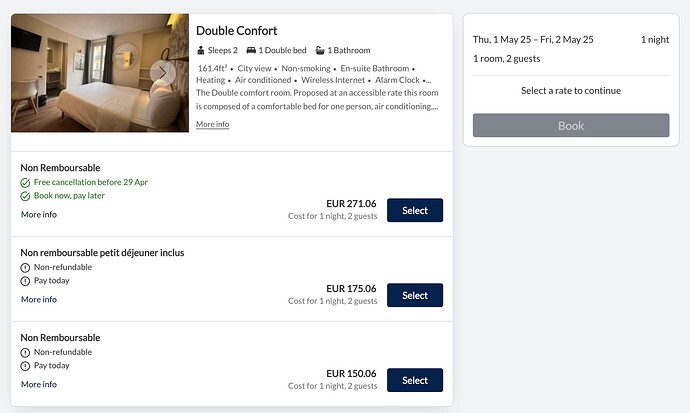Click the 1 Bathroom bathtub icon
This screenshot has width=690, height=413.
pos(320,50)
